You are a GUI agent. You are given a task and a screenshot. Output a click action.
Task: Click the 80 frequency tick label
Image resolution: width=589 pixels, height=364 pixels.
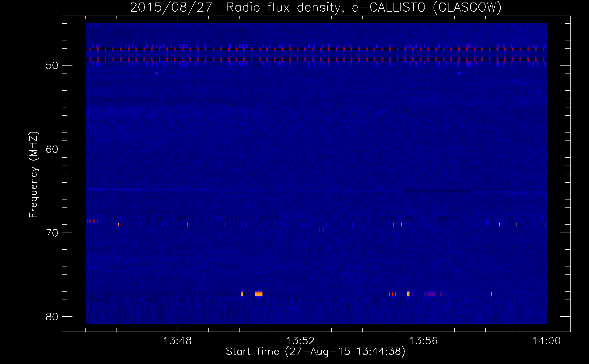(52, 317)
